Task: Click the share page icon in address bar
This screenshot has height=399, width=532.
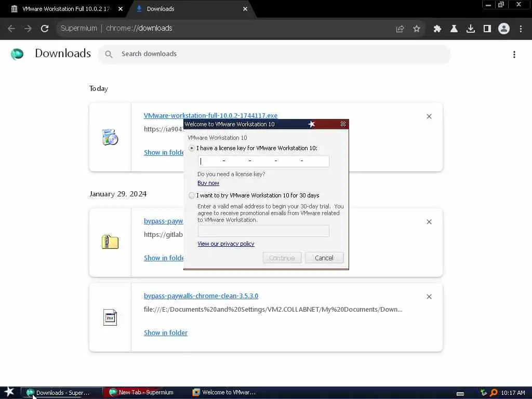Action: coord(400,29)
